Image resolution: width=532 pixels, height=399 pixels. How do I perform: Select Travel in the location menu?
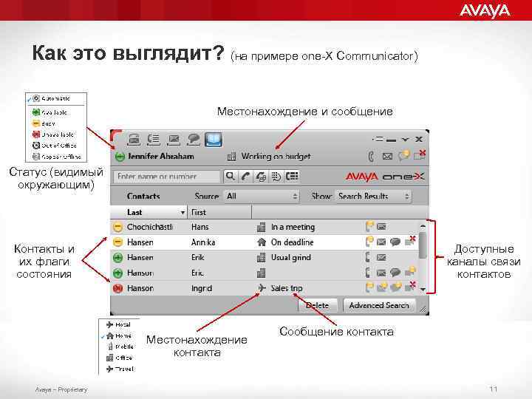[x=120, y=369]
